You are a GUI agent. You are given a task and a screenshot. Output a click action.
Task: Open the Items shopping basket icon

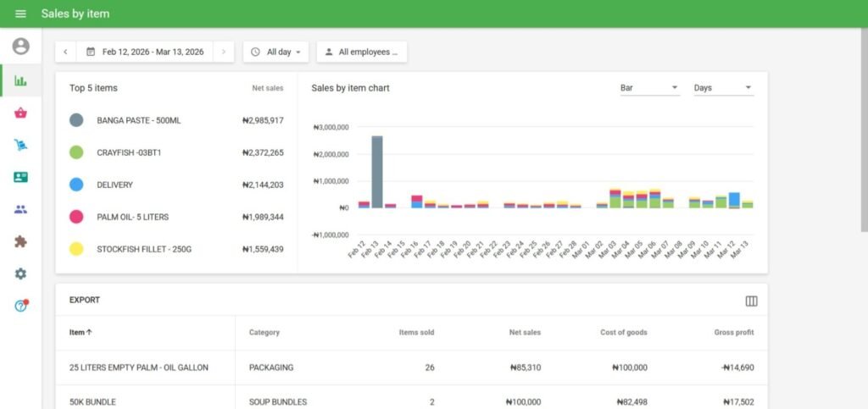pos(20,113)
